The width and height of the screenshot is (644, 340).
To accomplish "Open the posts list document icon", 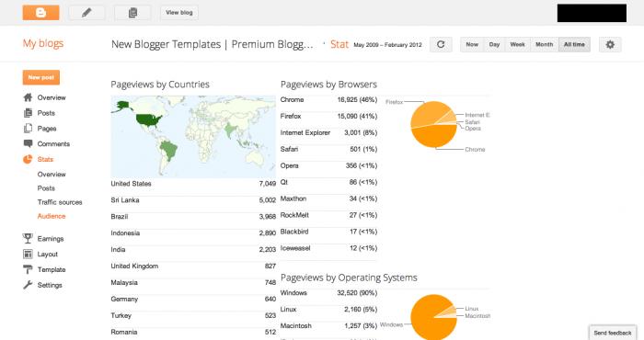I will 132,13.
